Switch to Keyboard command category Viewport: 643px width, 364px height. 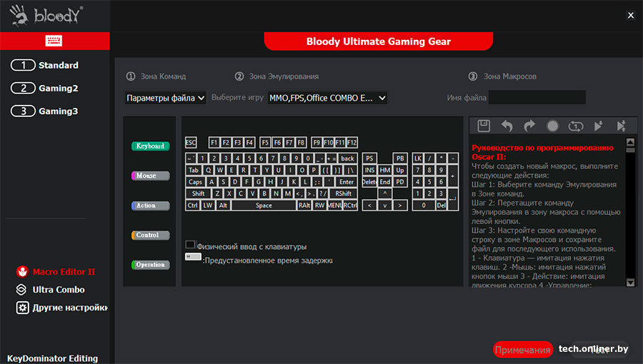[x=150, y=146]
